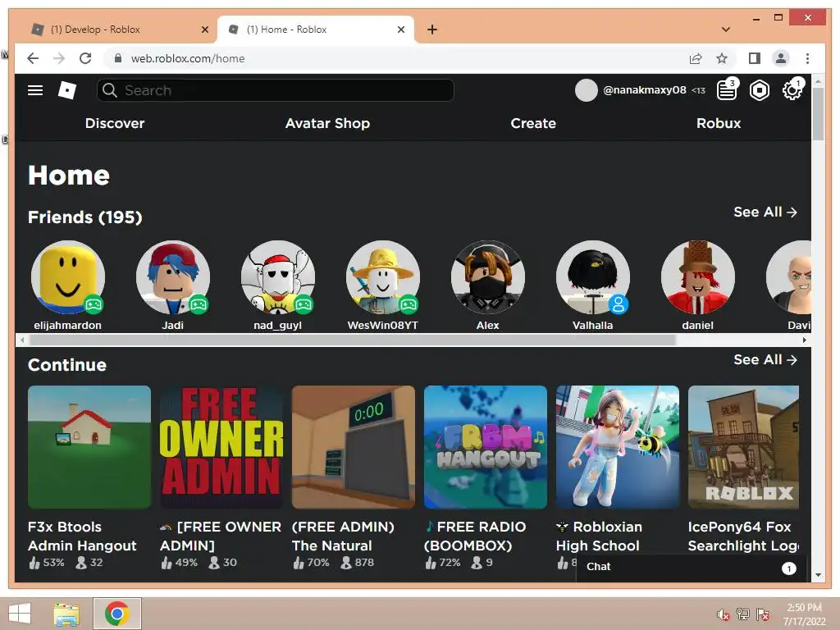Click the share page icon
The image size is (840, 630).
tap(696, 58)
